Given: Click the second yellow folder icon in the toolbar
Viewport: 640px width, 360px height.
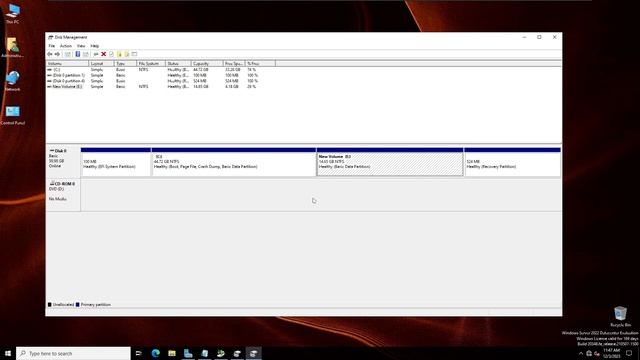Looking at the screenshot, I should click(x=127, y=54).
